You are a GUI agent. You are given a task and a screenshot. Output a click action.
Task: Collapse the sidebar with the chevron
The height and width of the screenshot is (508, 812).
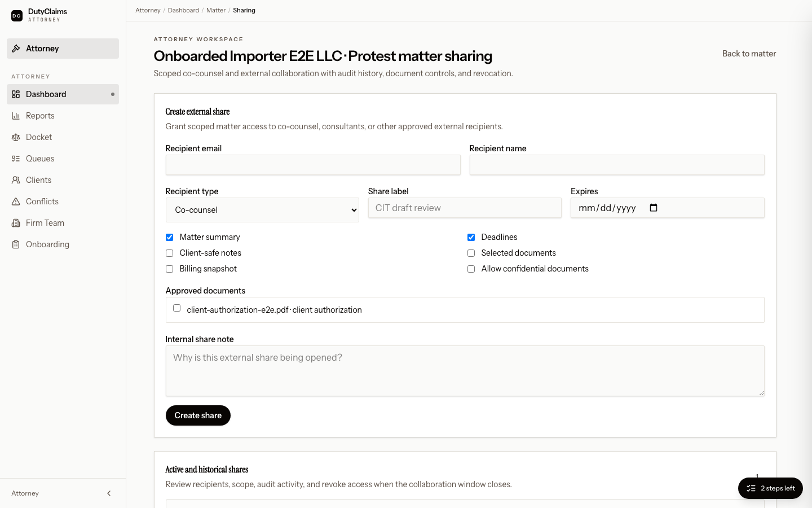109,493
